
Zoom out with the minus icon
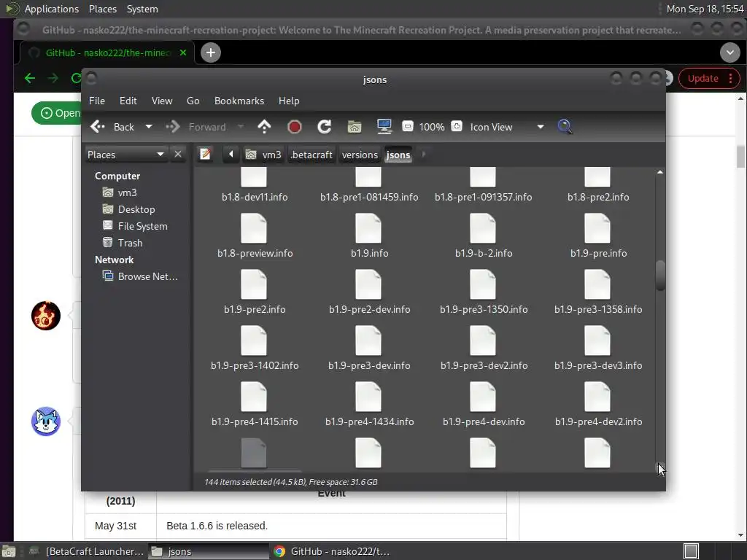[407, 126]
